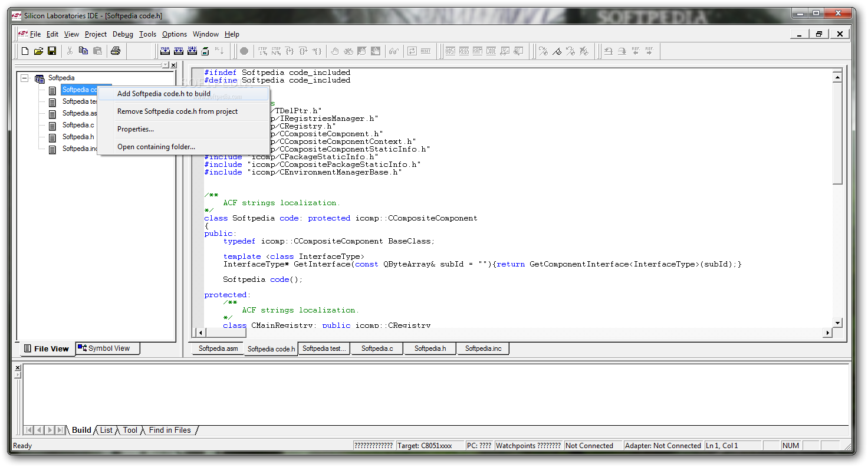Click the second Build/Make project icon
This screenshot has height=467, width=868.
click(178, 51)
